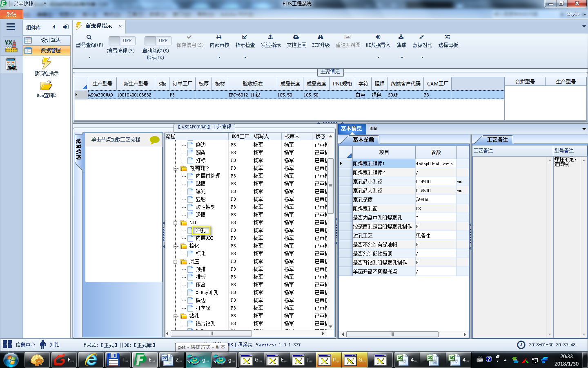Click the tree vertical scrollbar thumb
588x368 pixels.
(x=330, y=186)
